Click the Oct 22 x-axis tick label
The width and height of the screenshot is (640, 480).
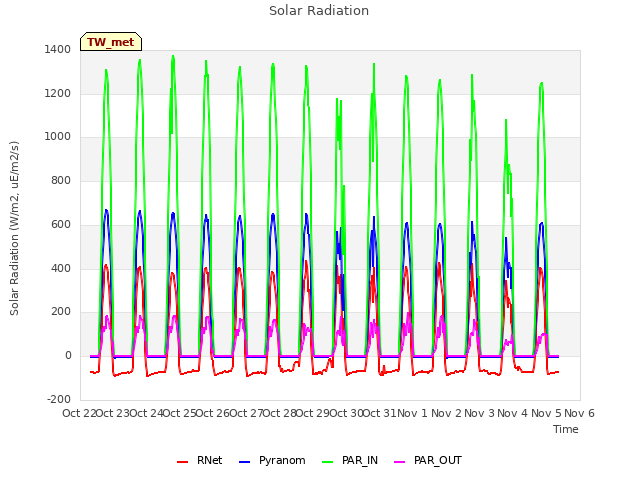point(79,413)
